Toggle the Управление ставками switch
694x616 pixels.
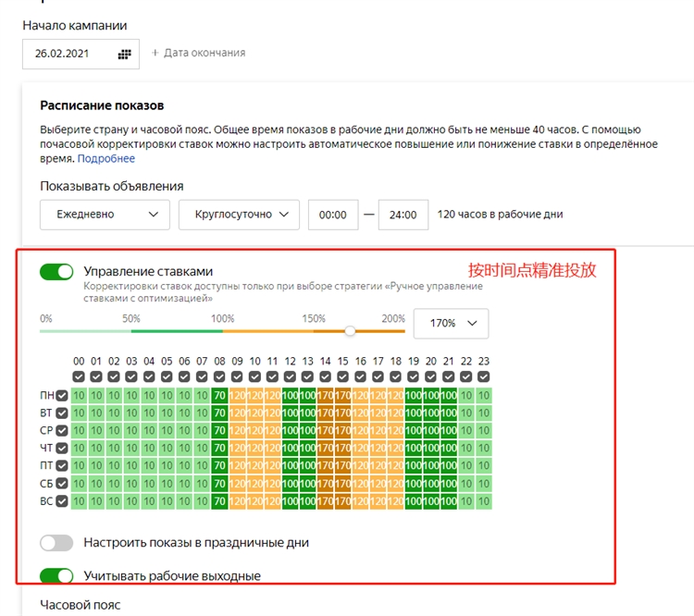point(56,272)
